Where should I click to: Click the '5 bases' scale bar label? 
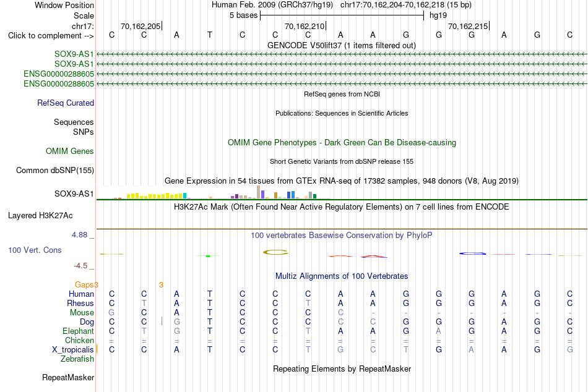244,15
